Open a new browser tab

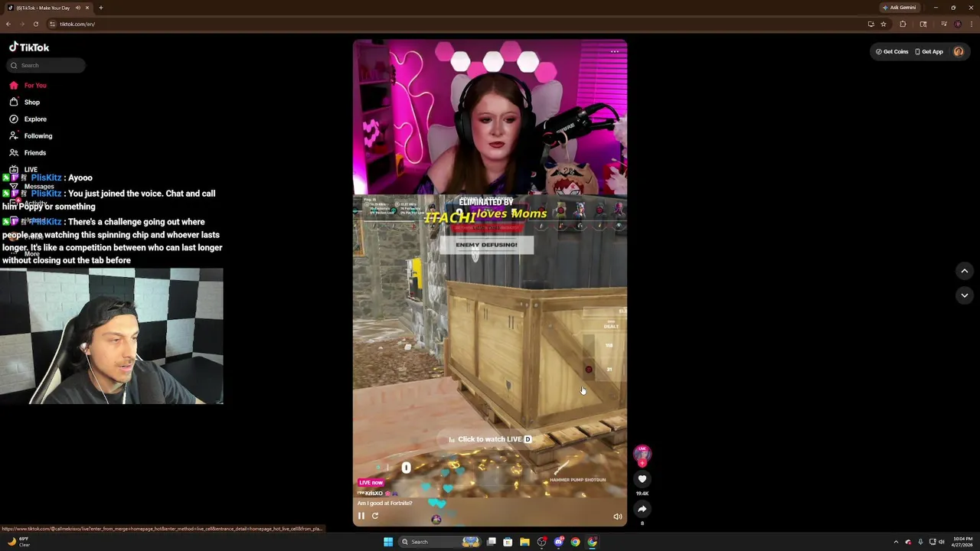(100, 8)
